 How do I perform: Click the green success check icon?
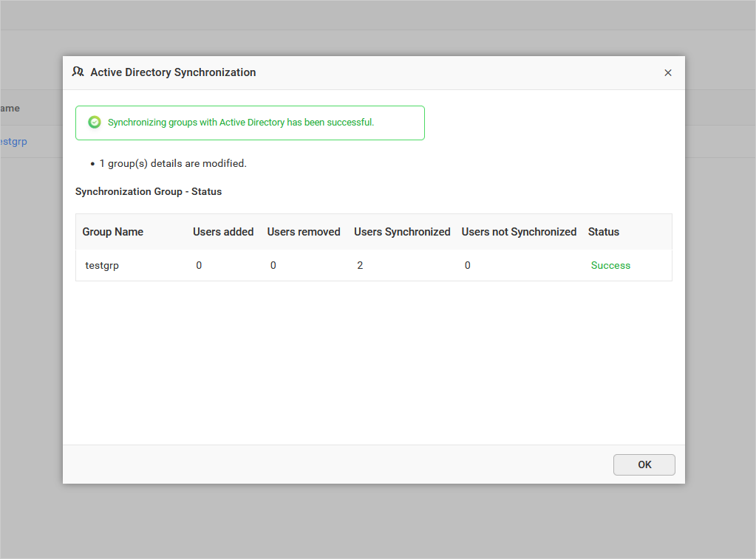tap(94, 122)
